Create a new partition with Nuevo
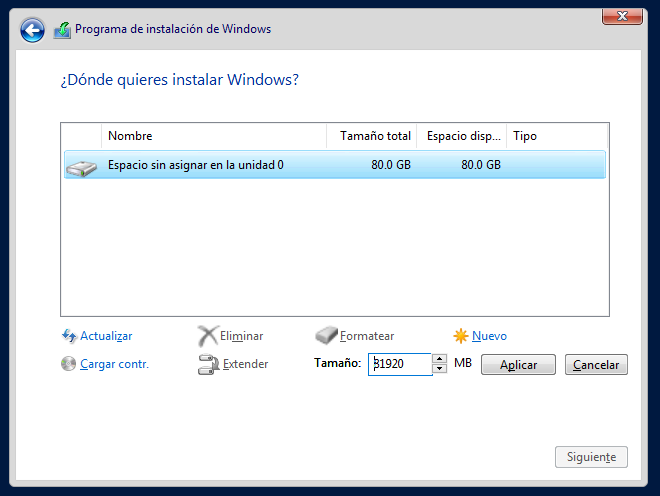The image size is (660, 496). [x=489, y=336]
